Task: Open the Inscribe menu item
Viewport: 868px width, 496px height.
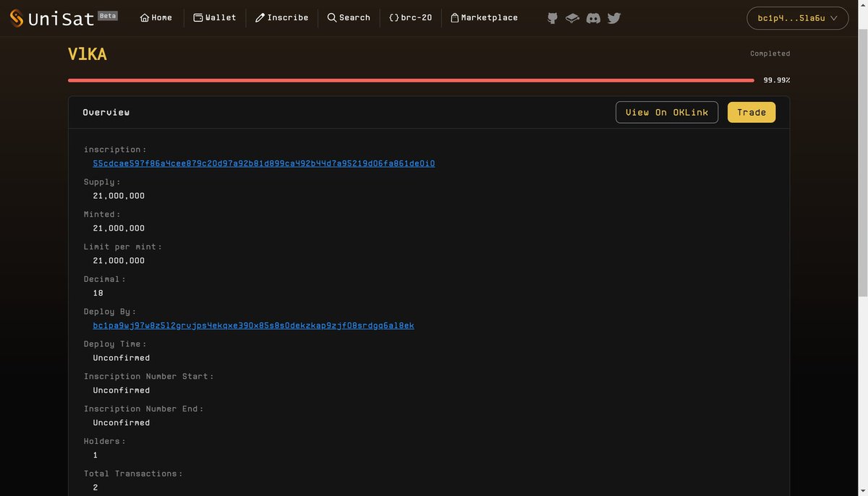Action: tap(282, 17)
